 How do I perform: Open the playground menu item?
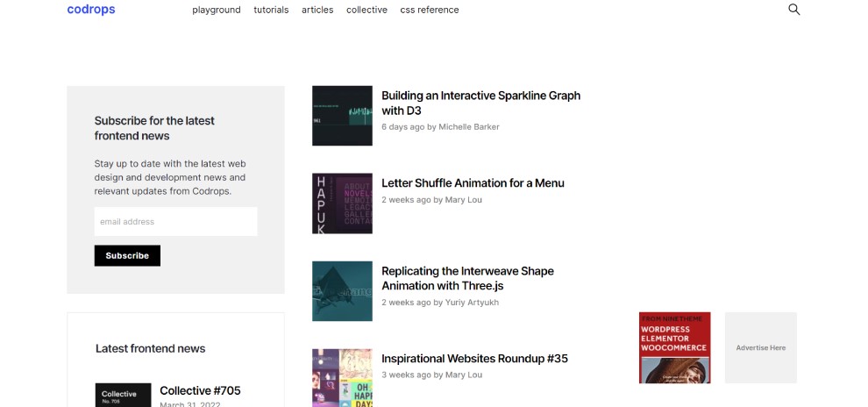[217, 10]
